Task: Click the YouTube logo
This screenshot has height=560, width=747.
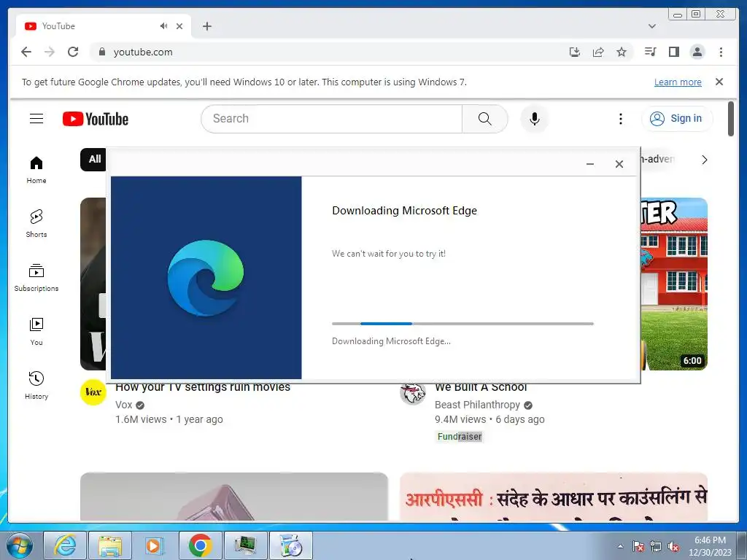Action: tap(96, 119)
